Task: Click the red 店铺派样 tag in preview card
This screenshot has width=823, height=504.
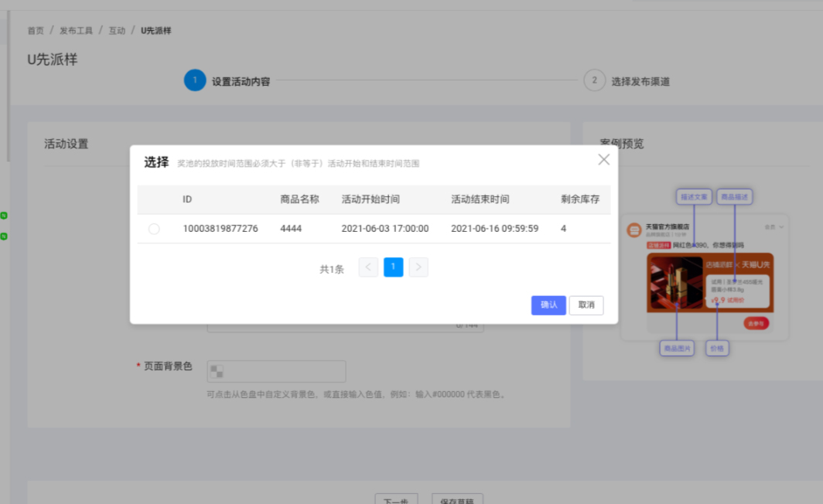Action: [658, 245]
